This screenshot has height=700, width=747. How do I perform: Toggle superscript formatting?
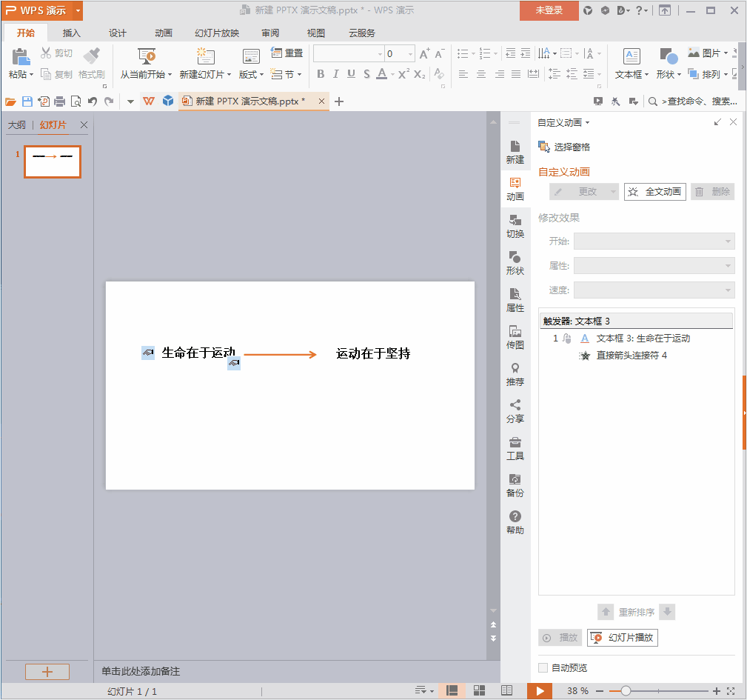tap(403, 74)
